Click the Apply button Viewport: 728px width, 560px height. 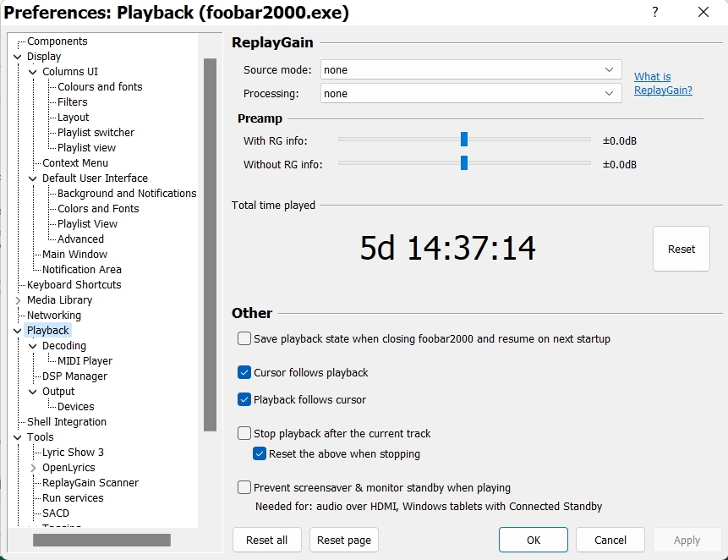click(687, 540)
